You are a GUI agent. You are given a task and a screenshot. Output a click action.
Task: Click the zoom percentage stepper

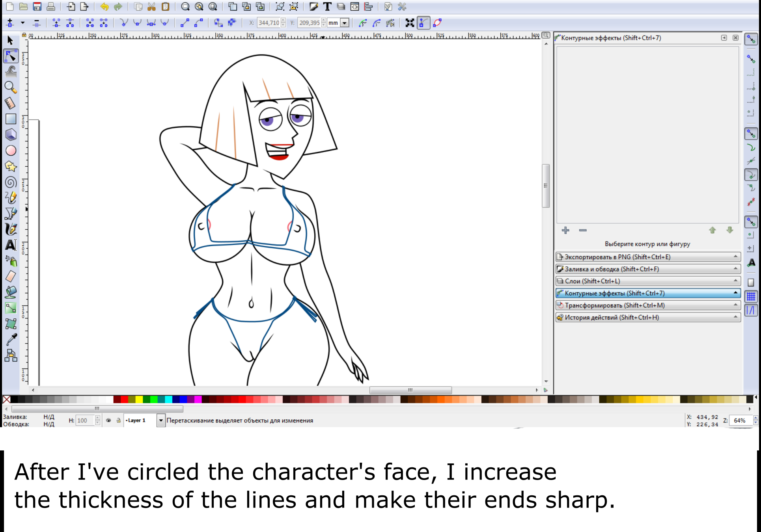click(755, 420)
